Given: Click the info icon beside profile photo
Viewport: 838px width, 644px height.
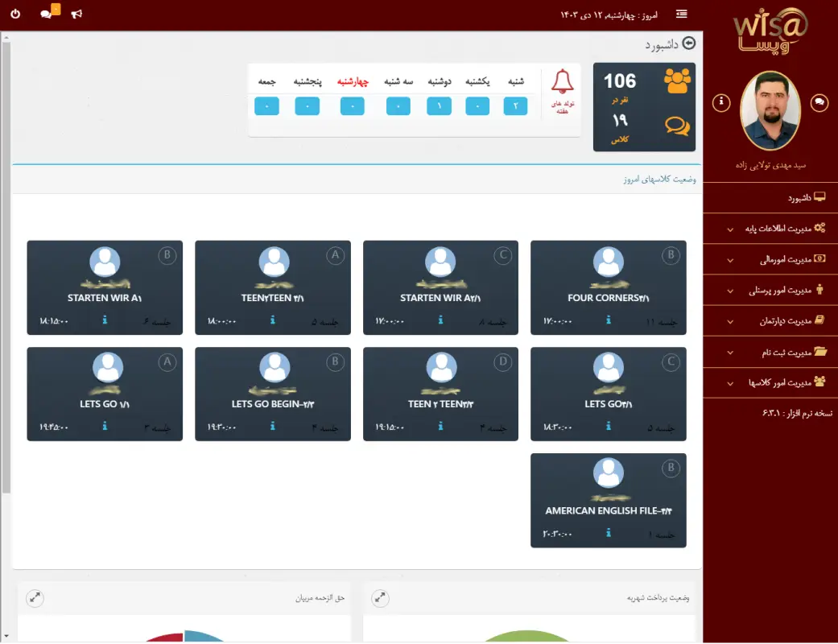Looking at the screenshot, I should [722, 102].
